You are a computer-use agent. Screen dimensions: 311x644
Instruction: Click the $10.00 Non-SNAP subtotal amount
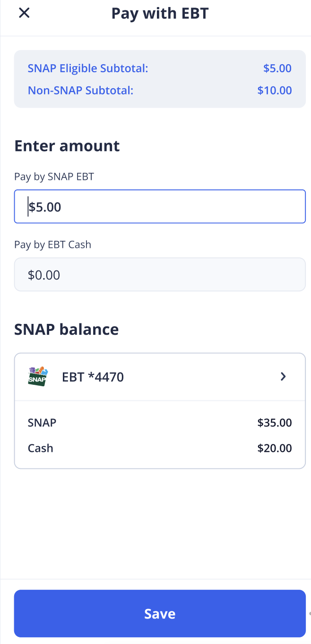coord(275,90)
